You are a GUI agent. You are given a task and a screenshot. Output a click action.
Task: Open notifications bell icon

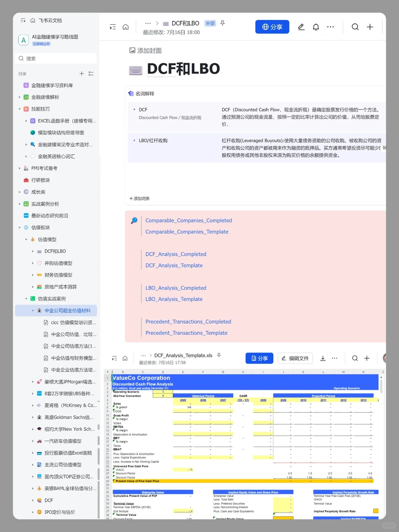click(x=316, y=27)
